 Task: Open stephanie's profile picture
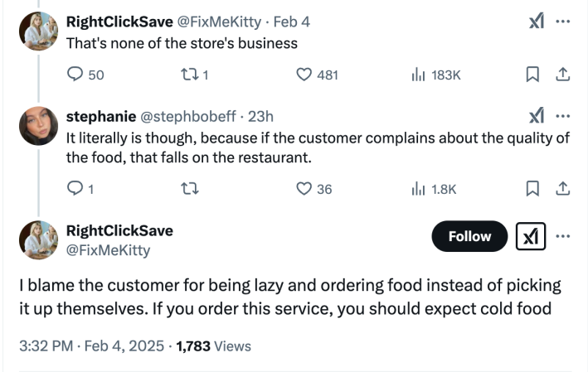[x=38, y=126]
